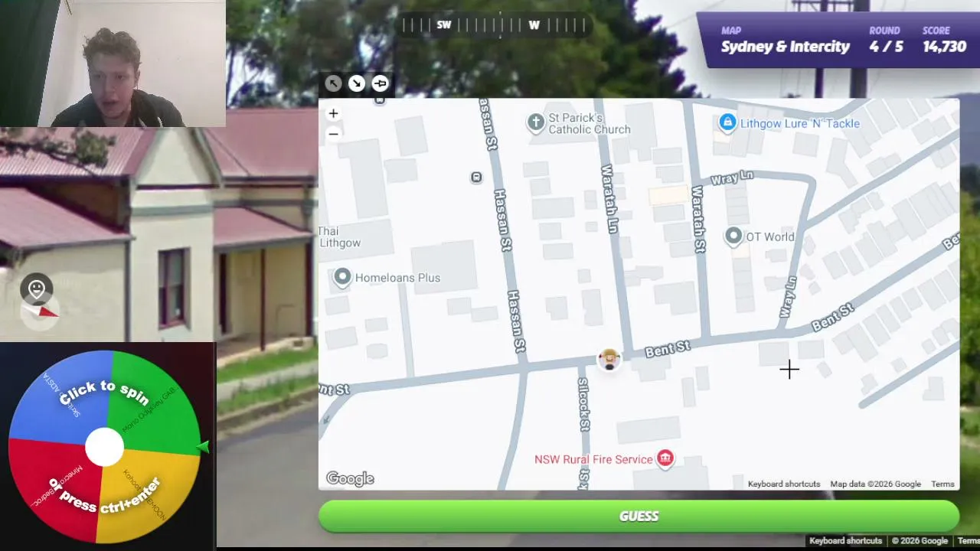Click the player guess pin on Bent St
The image size is (980, 551).
tap(609, 359)
